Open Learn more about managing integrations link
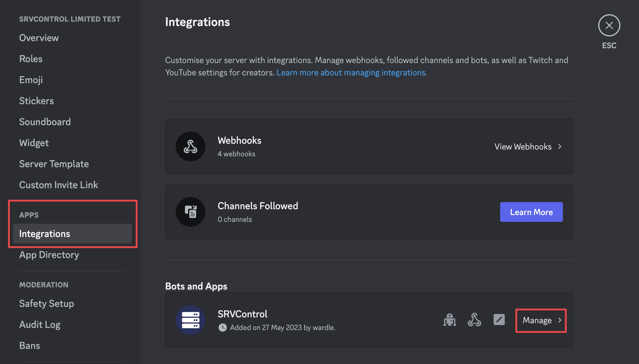This screenshot has height=364, width=639. click(x=352, y=73)
